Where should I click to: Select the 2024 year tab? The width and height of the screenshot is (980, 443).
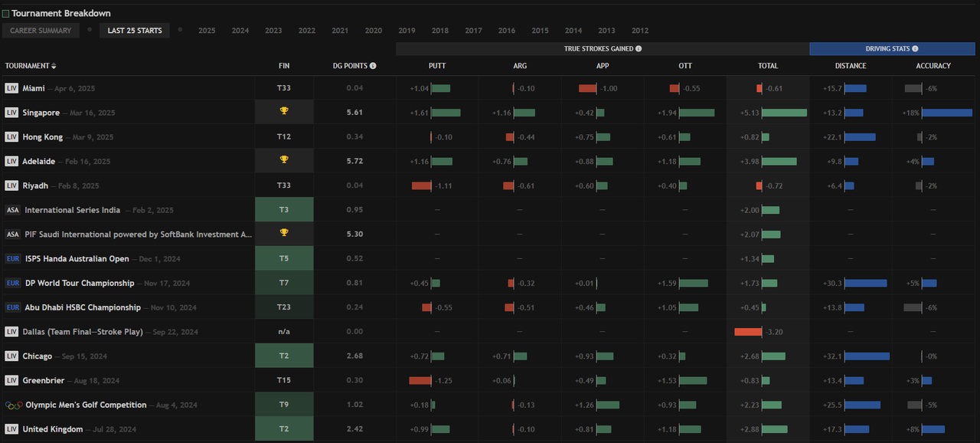(240, 31)
